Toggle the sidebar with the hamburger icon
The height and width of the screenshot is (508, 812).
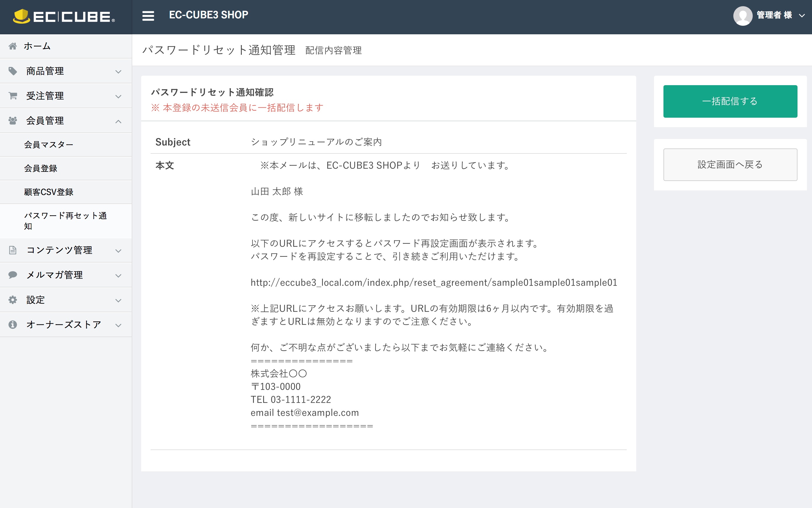[x=148, y=15]
